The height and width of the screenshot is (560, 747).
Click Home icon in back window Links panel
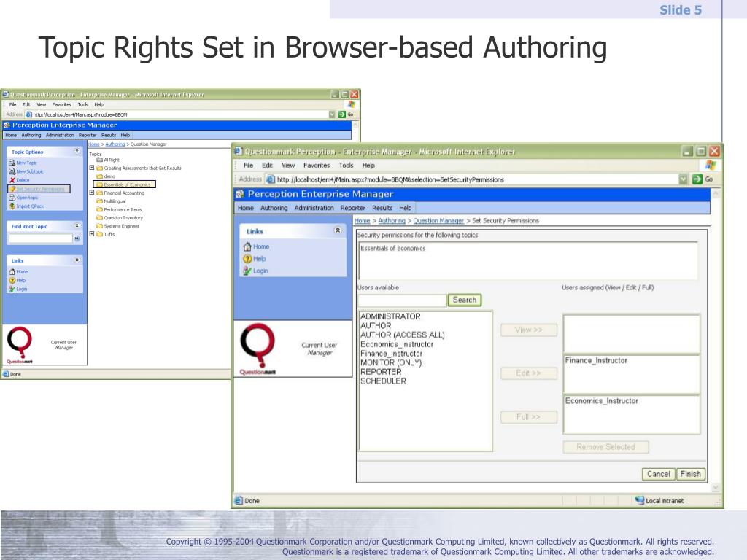click(x=12, y=271)
